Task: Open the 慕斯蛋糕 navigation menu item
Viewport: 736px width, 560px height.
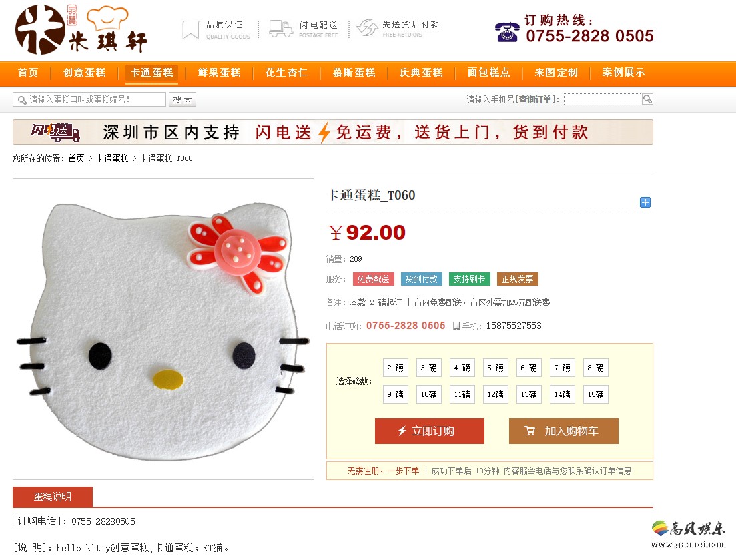Action: (x=354, y=73)
